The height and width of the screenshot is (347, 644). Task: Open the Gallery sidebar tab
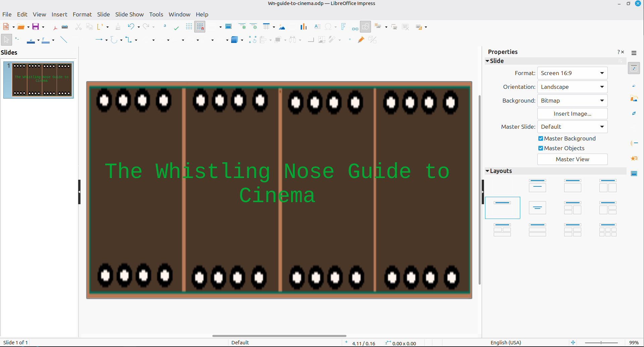[x=634, y=99]
